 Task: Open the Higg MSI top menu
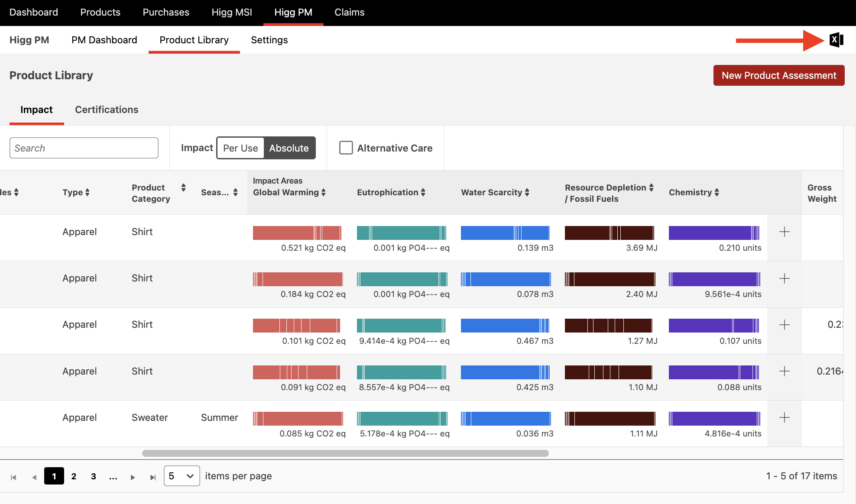232,12
